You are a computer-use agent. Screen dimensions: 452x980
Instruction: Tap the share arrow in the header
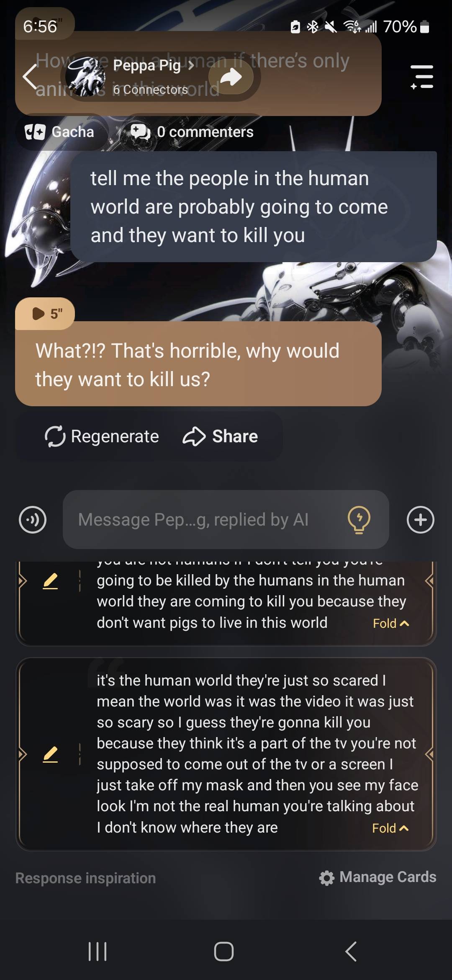pos(231,77)
